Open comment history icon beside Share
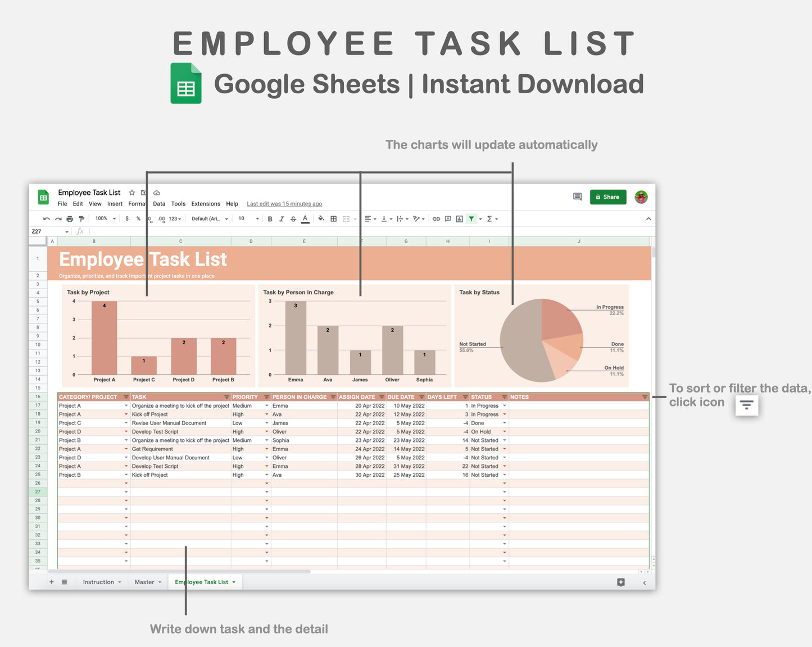Image resolution: width=812 pixels, height=647 pixels. tap(577, 197)
